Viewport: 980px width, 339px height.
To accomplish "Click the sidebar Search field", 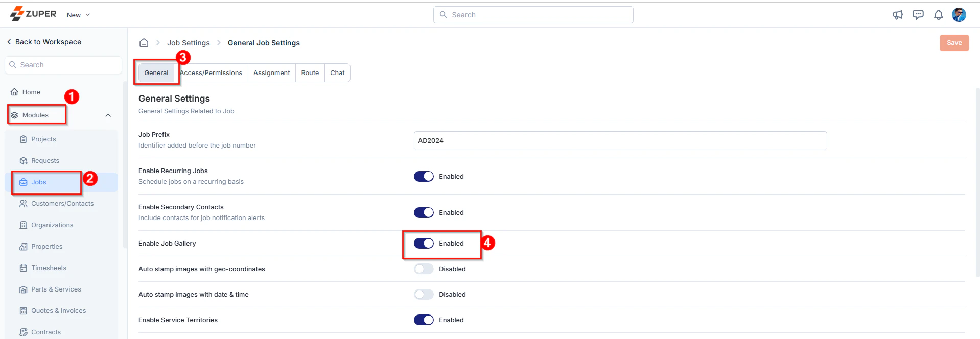I will pos(63,65).
